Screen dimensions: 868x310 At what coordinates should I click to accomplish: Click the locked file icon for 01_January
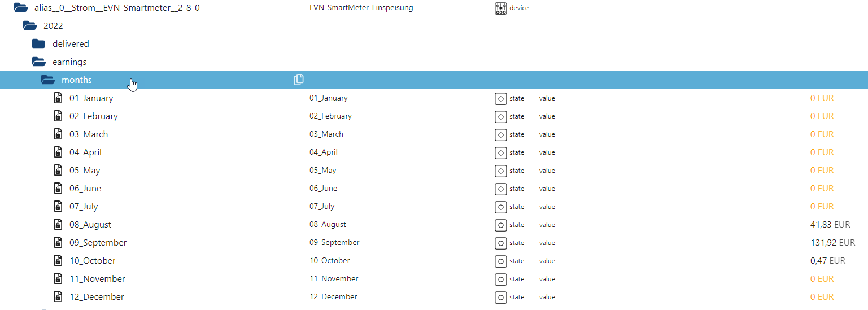coord(58,98)
